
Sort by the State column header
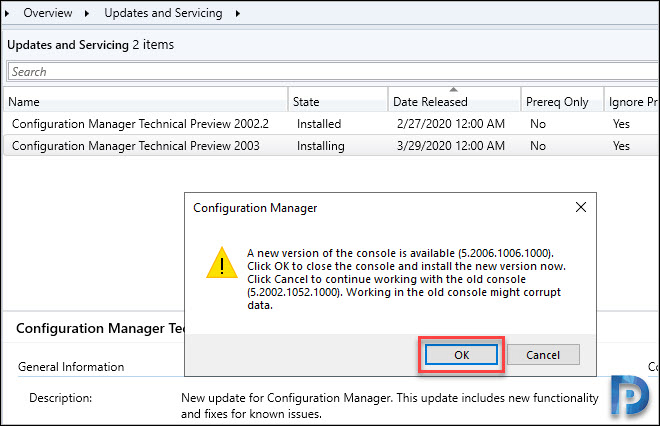338,101
